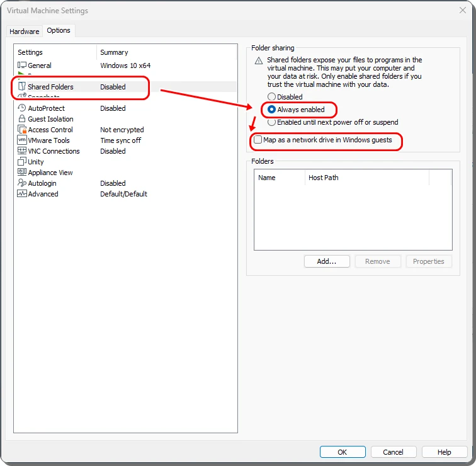
Task: Click the Cancel button
Action: pyautogui.click(x=394, y=452)
